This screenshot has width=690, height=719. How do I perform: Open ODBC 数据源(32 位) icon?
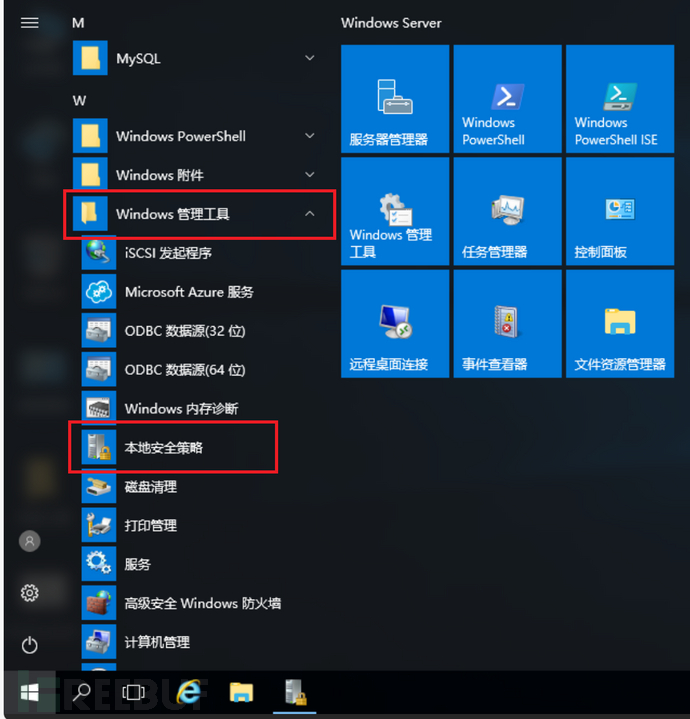coord(99,331)
